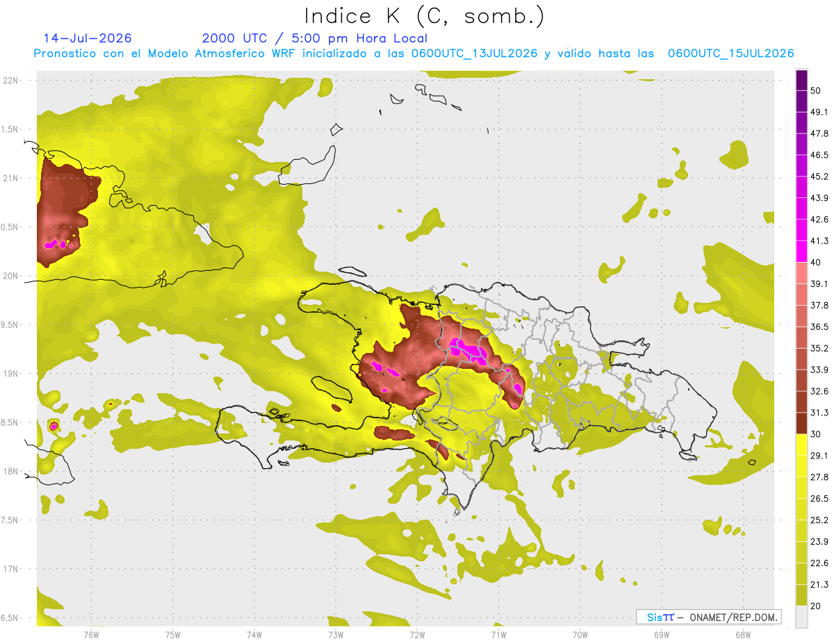Click the '19N' latitude label
Viewport: 834px width, 644px height.
click(x=10, y=374)
